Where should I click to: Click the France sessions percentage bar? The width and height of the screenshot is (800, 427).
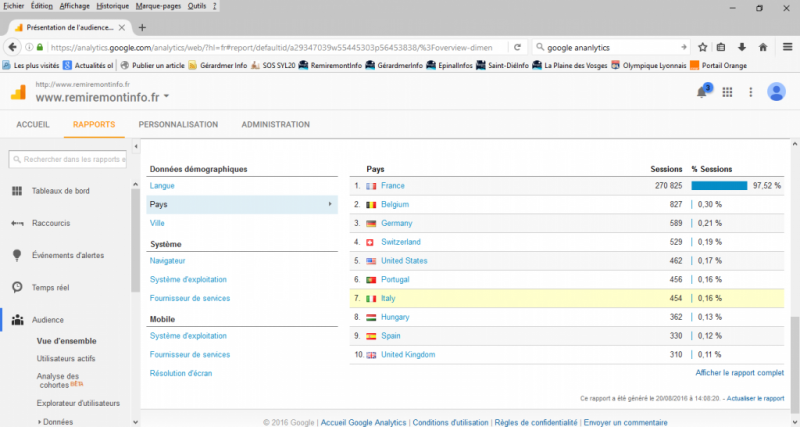click(x=719, y=185)
